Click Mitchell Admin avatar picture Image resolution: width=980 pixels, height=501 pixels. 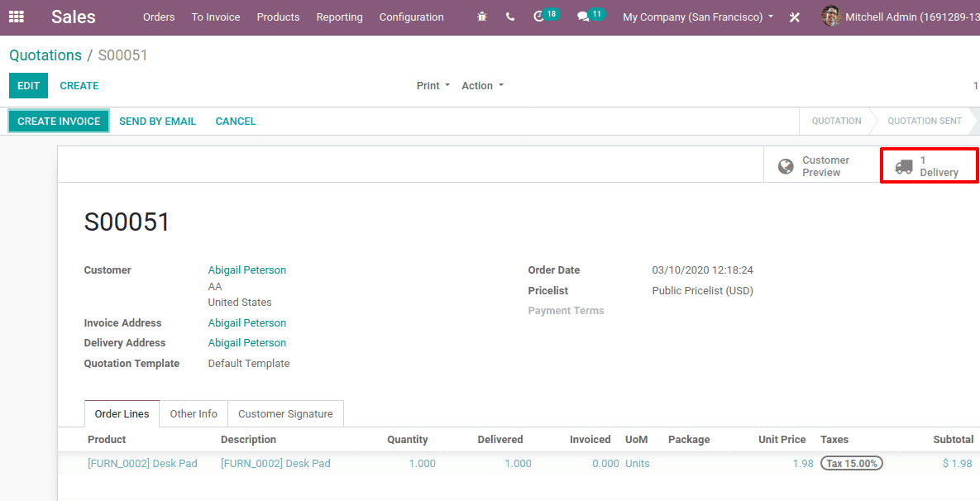point(831,17)
